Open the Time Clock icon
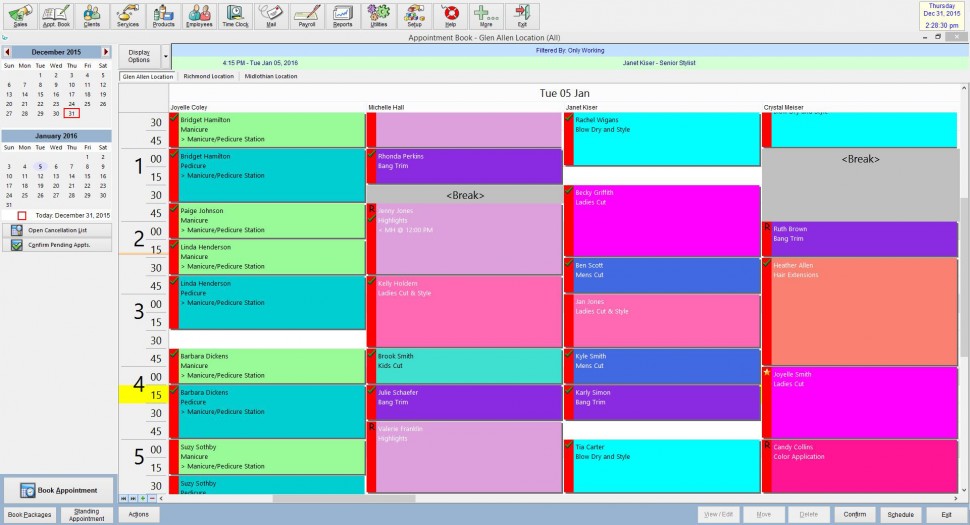This screenshot has width=970, height=525. coord(235,15)
